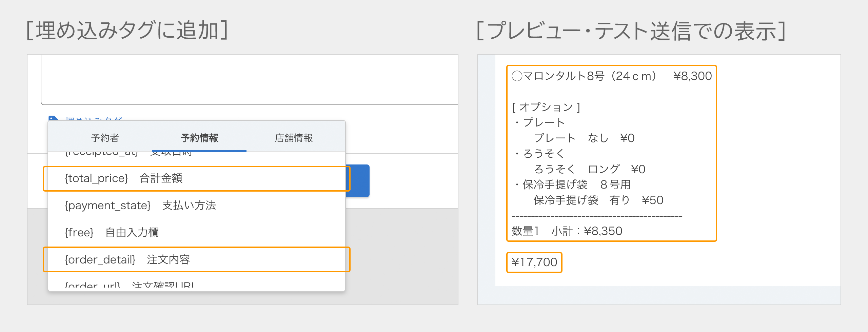Image resolution: width=868 pixels, height=332 pixels.
Task: Switch to the 予約者 tab
Action: pos(105,138)
